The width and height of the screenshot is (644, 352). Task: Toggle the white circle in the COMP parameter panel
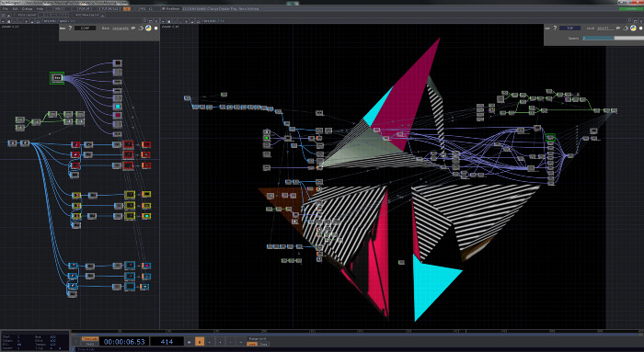[x=155, y=28]
